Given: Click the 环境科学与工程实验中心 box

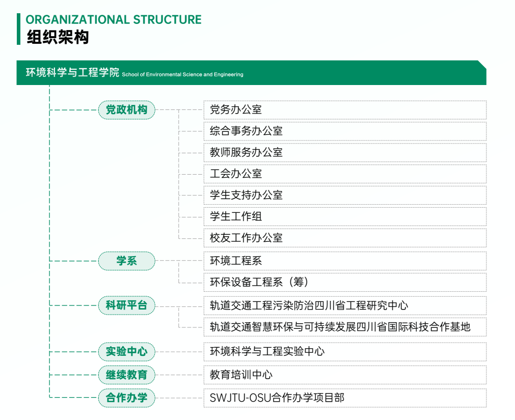Looking at the screenshot, I should 345,352.
